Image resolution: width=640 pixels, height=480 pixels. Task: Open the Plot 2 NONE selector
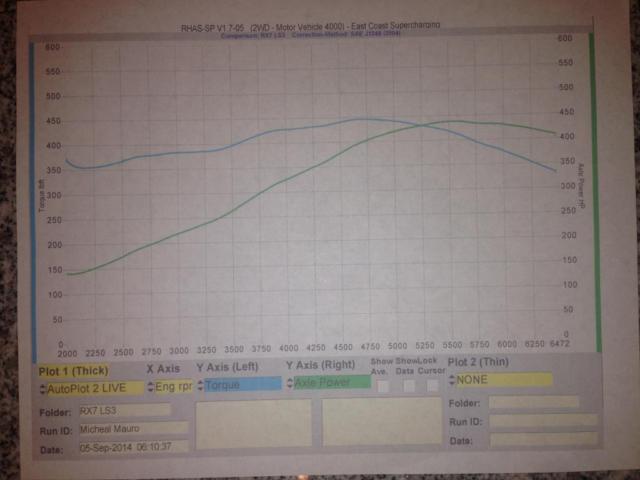click(504, 380)
